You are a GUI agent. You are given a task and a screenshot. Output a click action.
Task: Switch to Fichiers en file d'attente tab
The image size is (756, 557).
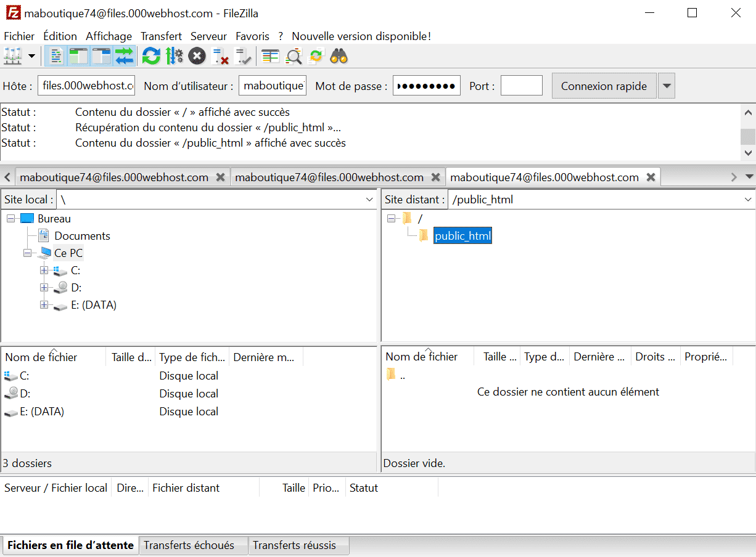click(x=70, y=545)
